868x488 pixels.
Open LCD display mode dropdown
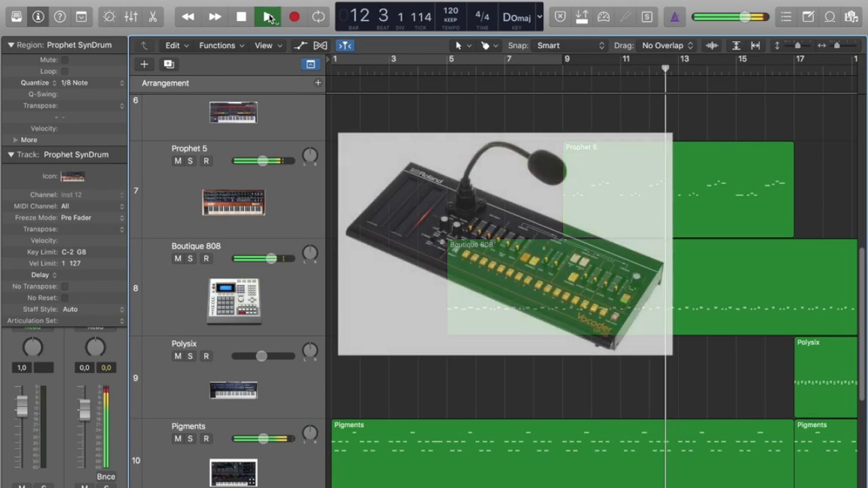[539, 17]
